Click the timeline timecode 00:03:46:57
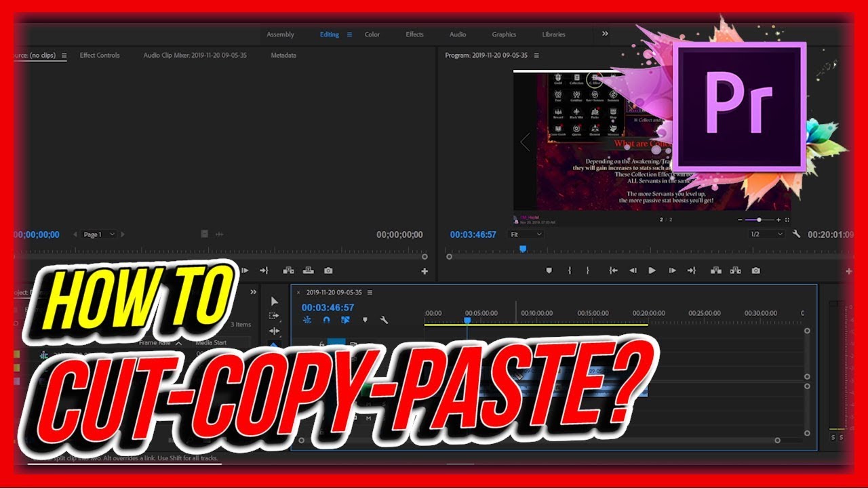Screen dimensions: 868x488 click(x=328, y=308)
